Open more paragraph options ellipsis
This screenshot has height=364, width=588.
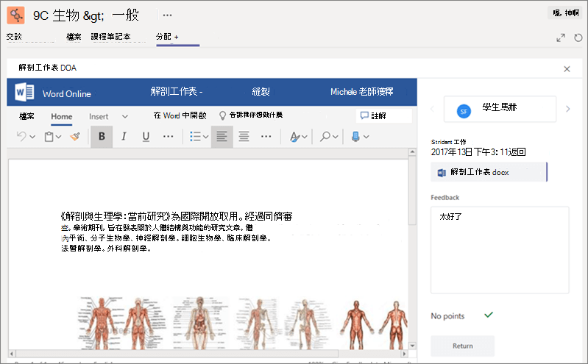click(x=266, y=137)
